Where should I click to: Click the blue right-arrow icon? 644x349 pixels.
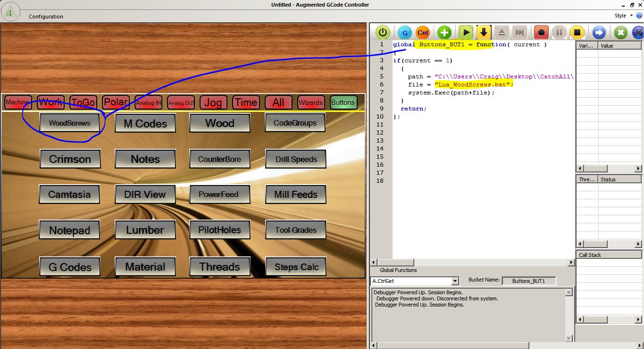tap(599, 33)
